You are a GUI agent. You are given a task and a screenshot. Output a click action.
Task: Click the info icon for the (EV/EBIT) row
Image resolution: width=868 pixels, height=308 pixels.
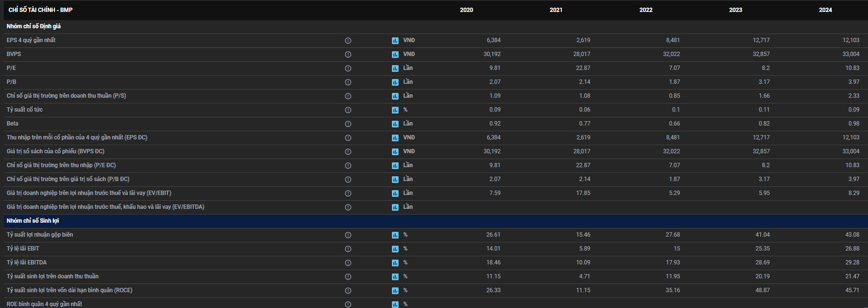coord(348,194)
